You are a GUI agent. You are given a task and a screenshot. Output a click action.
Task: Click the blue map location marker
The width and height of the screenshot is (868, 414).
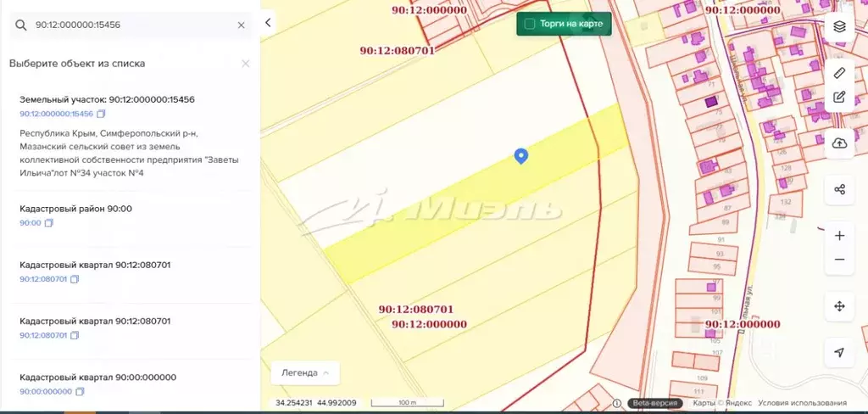pos(521,155)
